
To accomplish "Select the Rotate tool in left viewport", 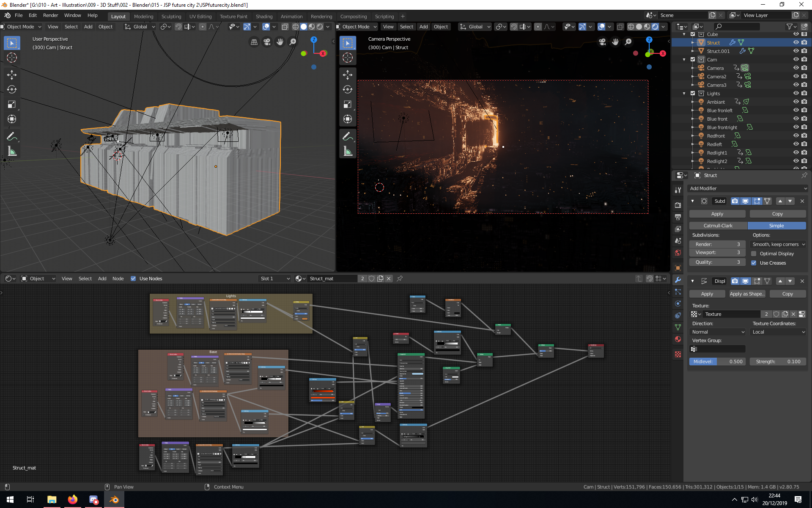I will tap(12, 89).
